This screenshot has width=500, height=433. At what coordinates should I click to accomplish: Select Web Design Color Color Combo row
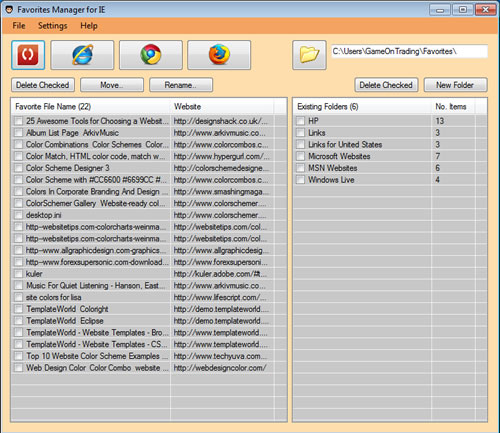[x=149, y=368]
